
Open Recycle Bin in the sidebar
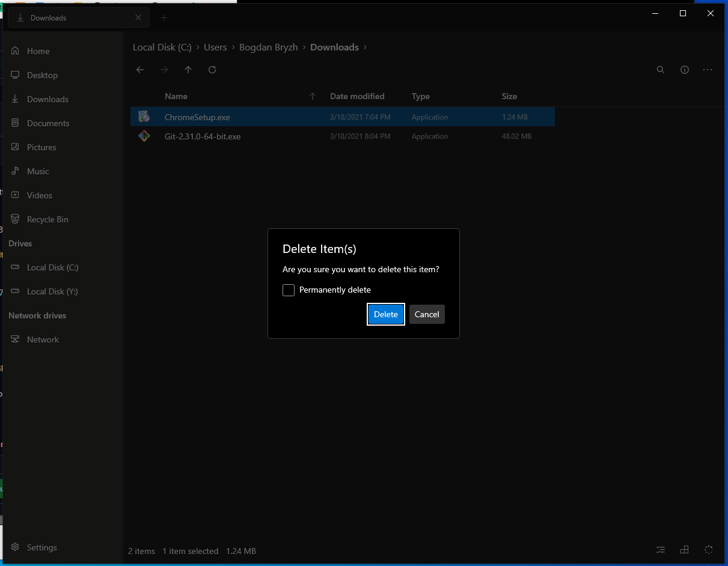tap(63, 219)
